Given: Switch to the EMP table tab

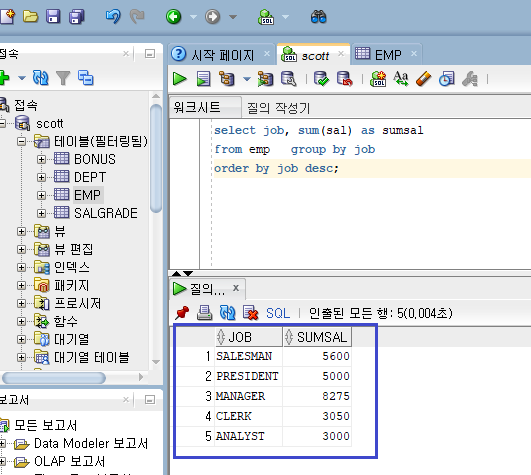Looking at the screenshot, I should (x=386, y=55).
